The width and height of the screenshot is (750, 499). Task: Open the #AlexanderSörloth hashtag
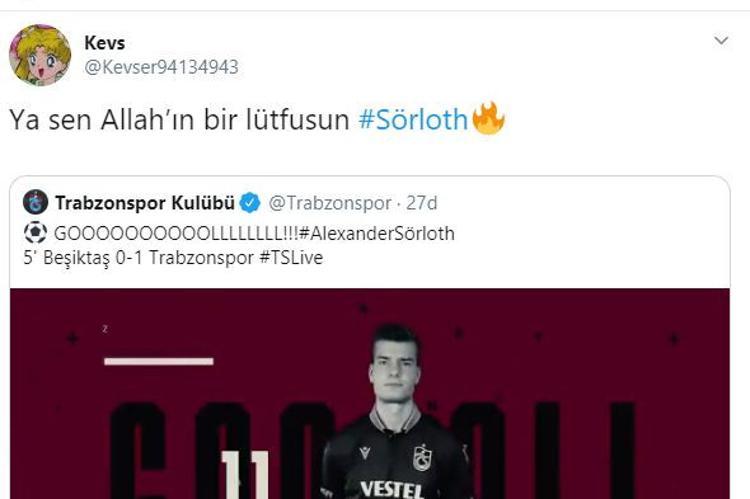(x=376, y=233)
